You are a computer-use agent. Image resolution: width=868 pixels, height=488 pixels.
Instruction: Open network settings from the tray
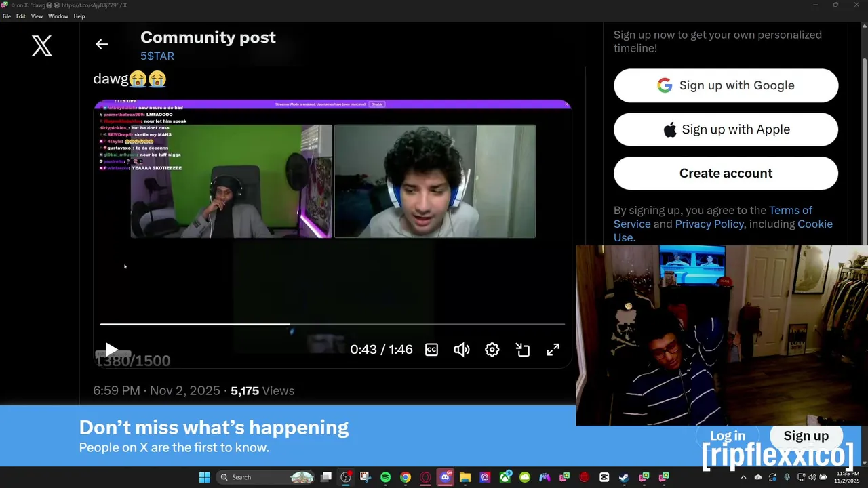coord(801,477)
